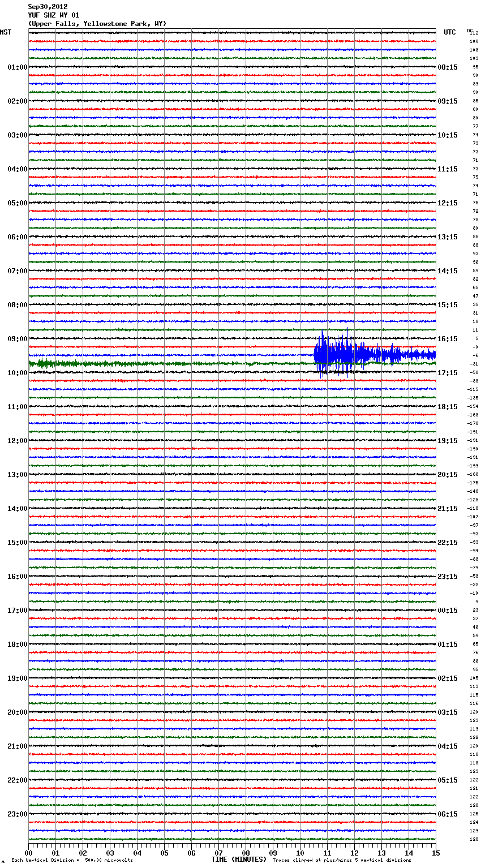Click the 11:15 UTC time label

coord(448,169)
